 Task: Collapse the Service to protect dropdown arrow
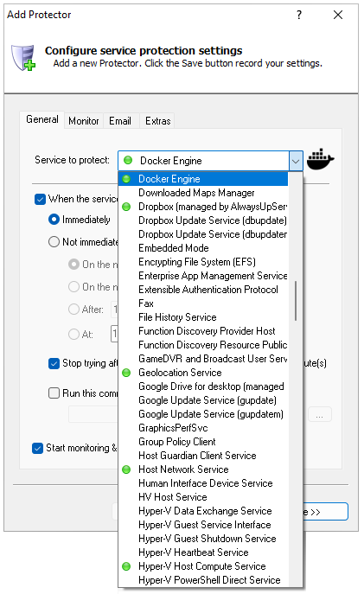click(296, 161)
